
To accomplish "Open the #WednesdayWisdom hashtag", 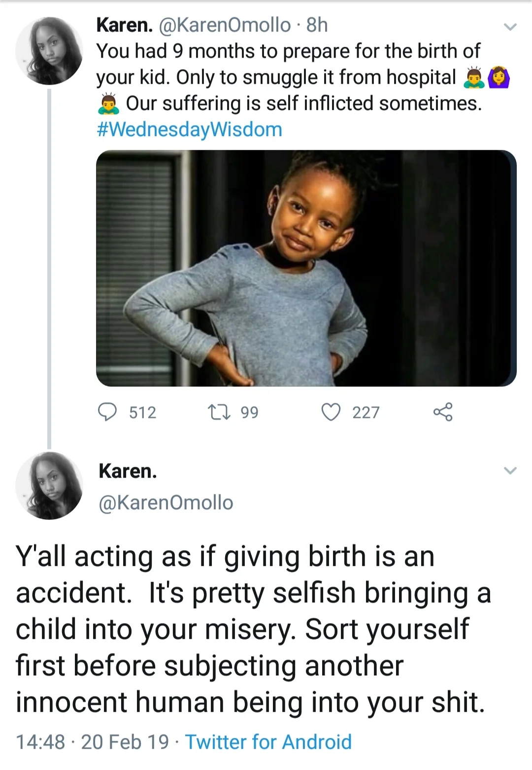I will tap(190, 130).
